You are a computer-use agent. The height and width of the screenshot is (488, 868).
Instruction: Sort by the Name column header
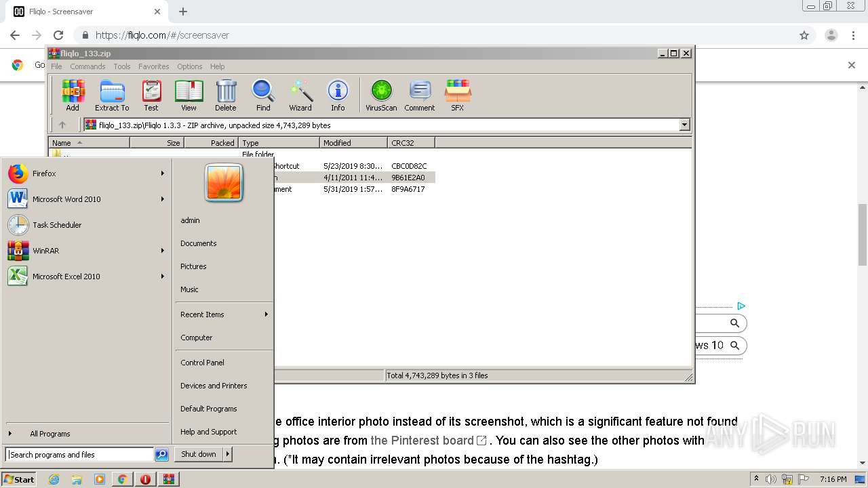coord(89,143)
